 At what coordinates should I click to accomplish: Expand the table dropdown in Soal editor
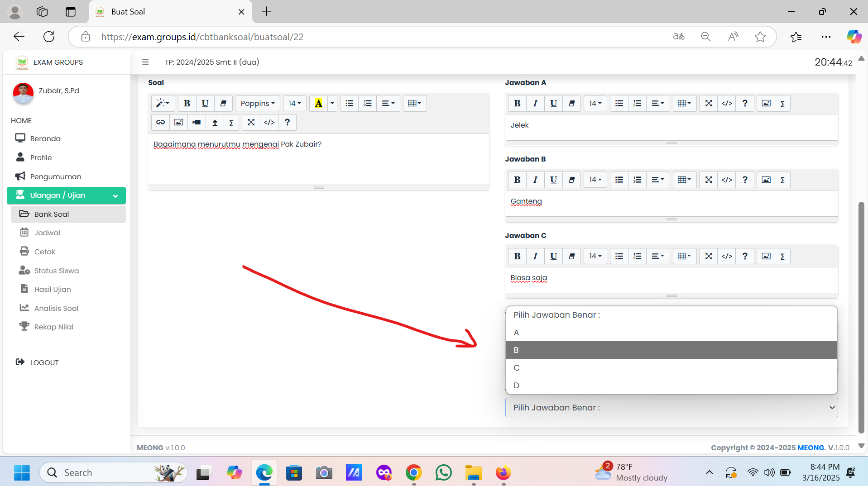[x=414, y=103]
